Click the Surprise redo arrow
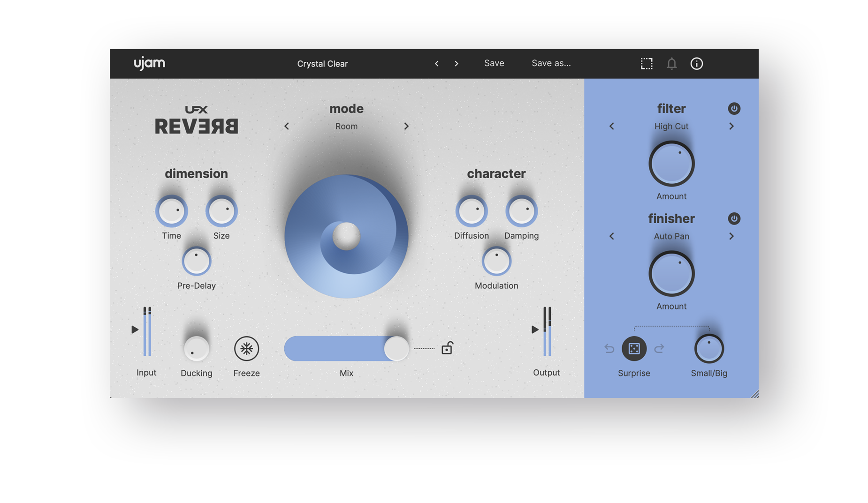The width and height of the screenshot is (868, 503). click(659, 349)
